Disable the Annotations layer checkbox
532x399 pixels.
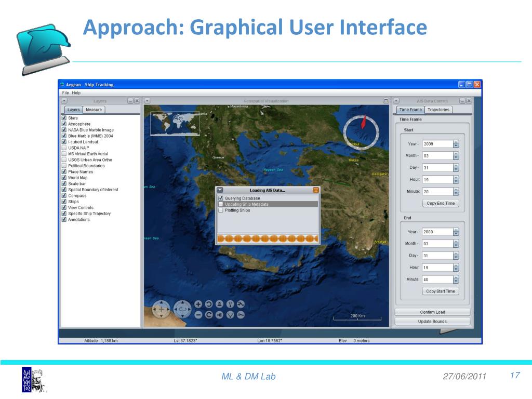pos(64,220)
